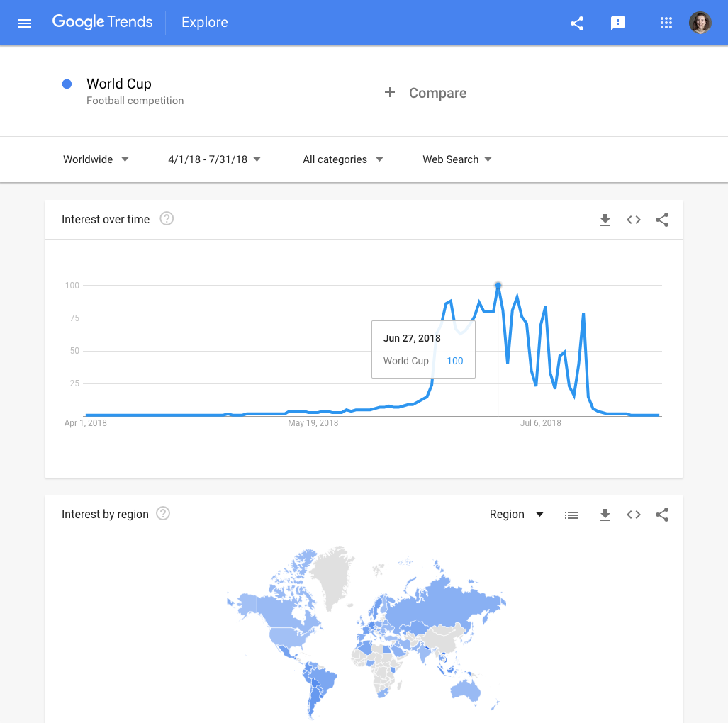This screenshot has width=728, height=723.
Task: Click the plus icon beside Compare
Action: (390, 92)
